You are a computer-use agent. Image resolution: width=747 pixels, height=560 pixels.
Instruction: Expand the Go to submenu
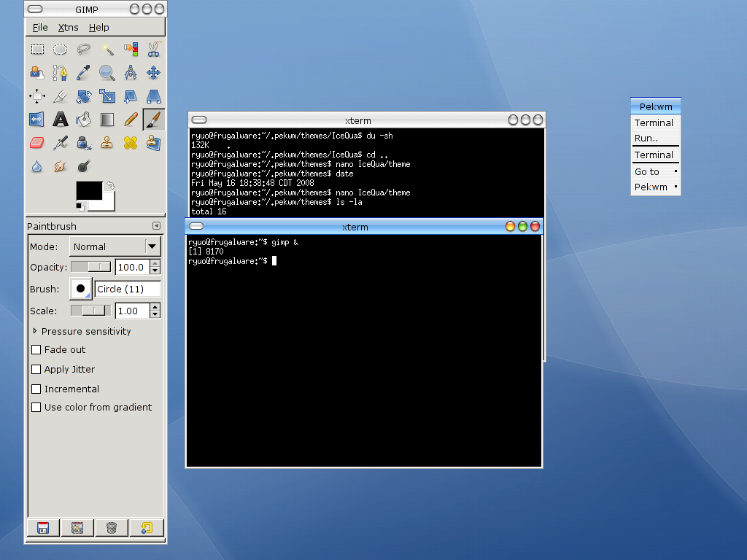tap(656, 171)
